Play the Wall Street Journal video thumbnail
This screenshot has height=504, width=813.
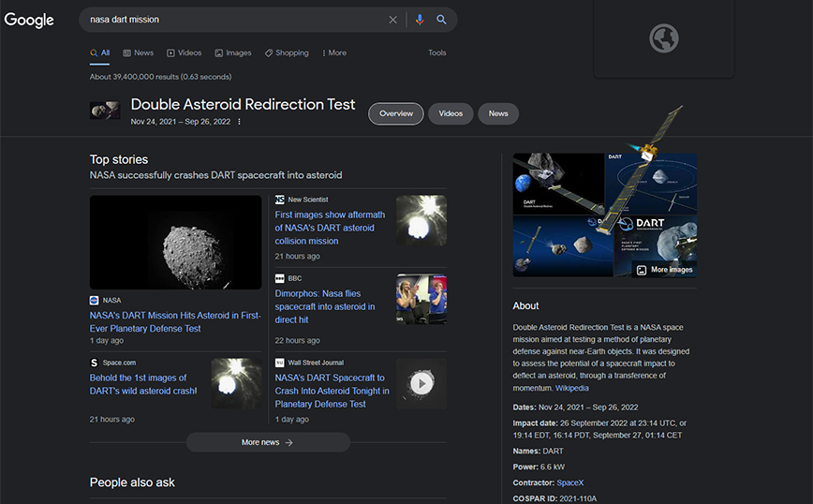(x=421, y=383)
